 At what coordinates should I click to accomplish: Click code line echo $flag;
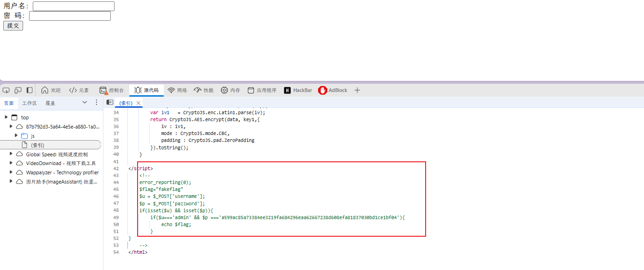[176, 224]
